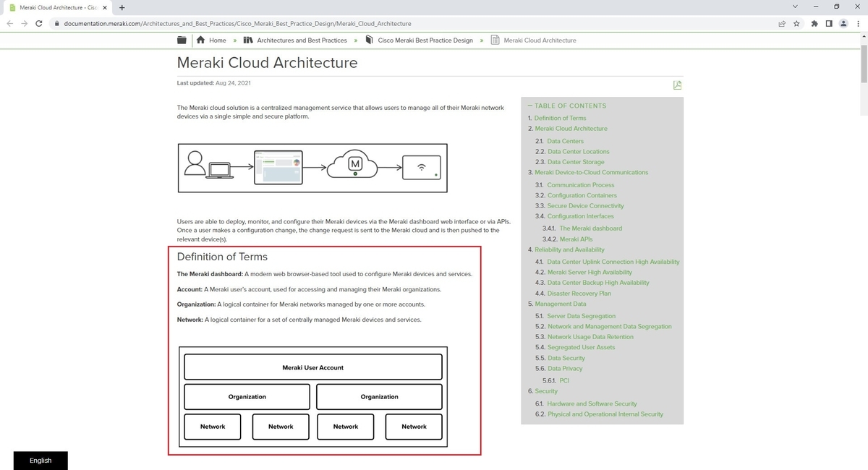
Task: Open the Chrome three-dot menu
Action: coord(859,23)
